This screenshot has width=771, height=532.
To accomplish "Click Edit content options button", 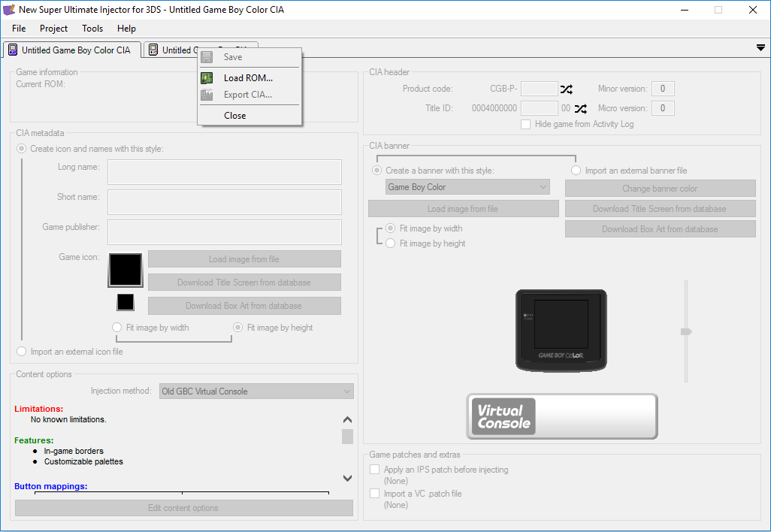I will click(x=184, y=508).
